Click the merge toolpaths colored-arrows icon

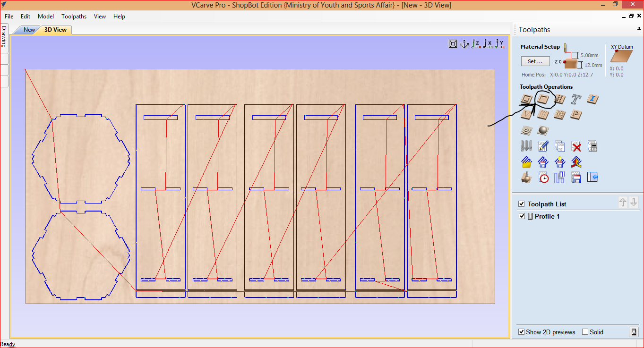coord(576,162)
